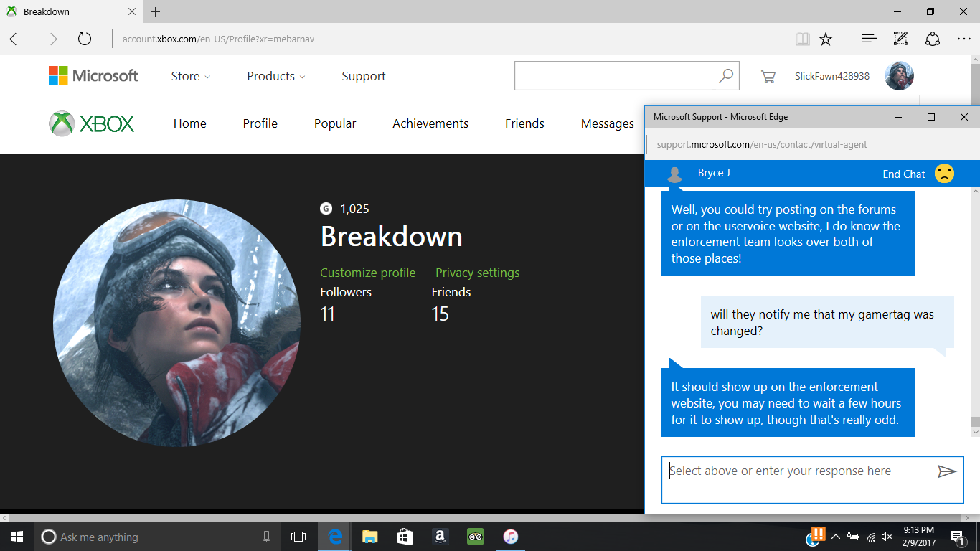Open Task View in the taskbar
Image resolution: width=980 pixels, height=551 pixels.
[298, 537]
